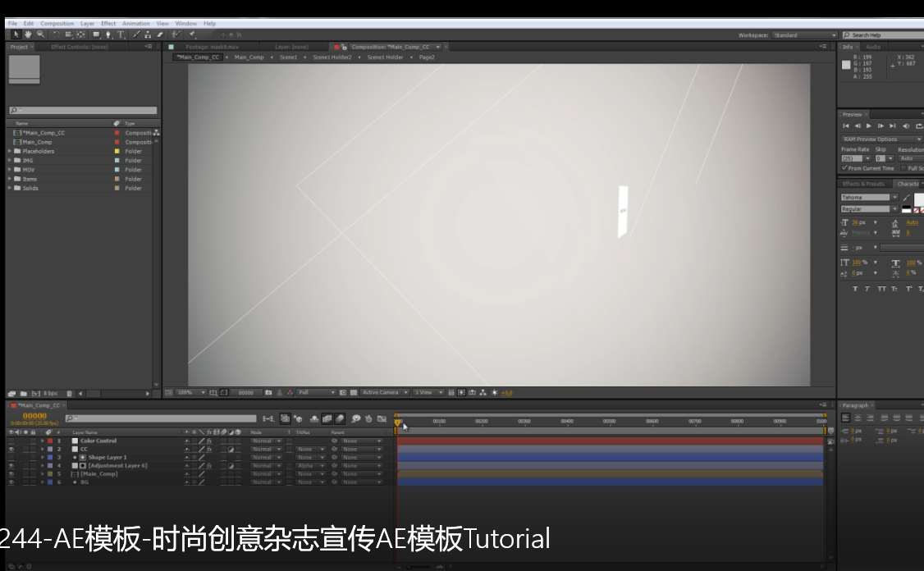Open the Regular font style dropdown
Image resolution: width=924 pixels, height=571 pixels.
tap(869, 209)
